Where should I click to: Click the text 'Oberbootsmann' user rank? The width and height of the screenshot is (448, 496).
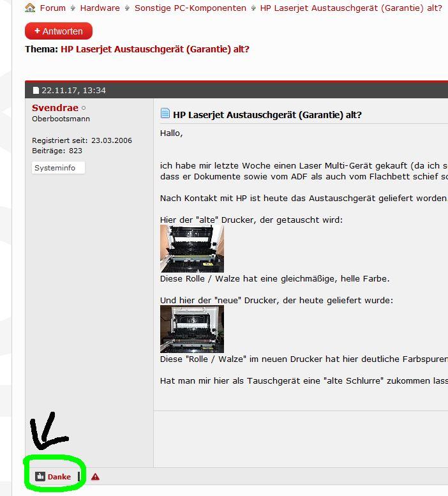(x=61, y=119)
